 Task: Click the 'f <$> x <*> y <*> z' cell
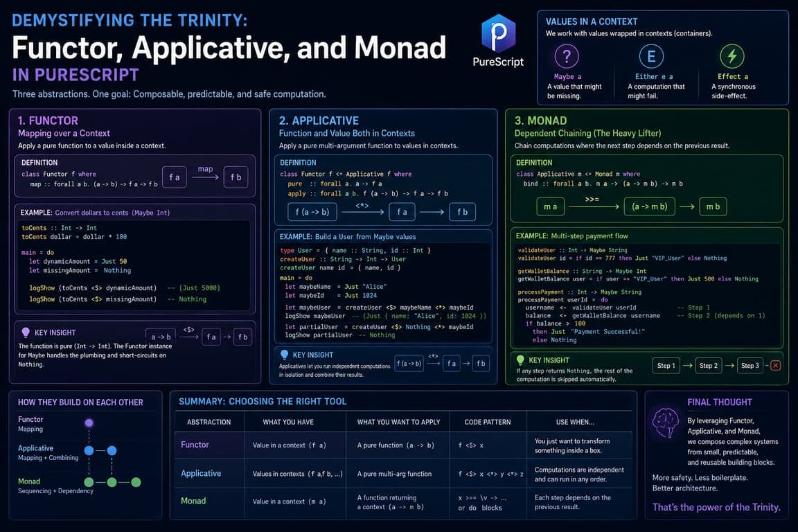[490, 474]
